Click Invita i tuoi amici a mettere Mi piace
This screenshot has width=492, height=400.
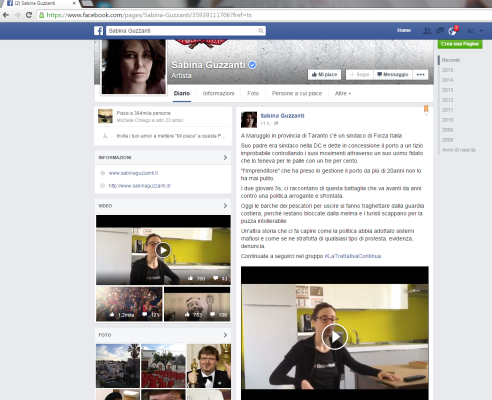171,136
